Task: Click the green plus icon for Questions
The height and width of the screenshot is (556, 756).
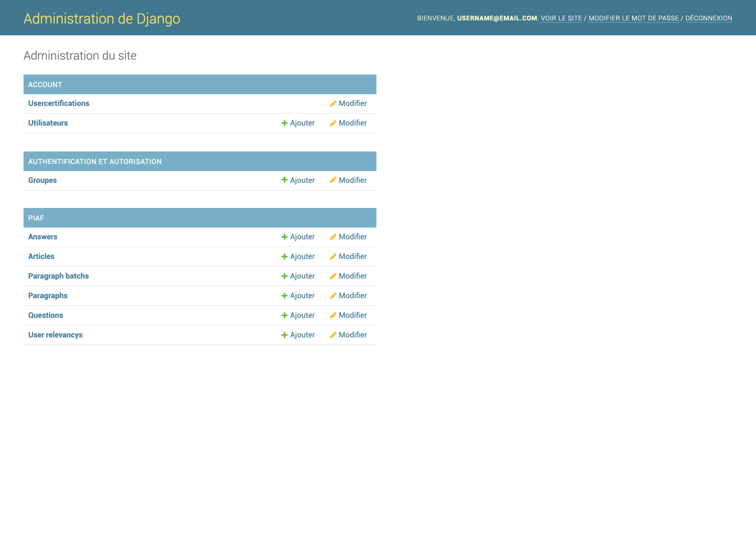Action: [x=285, y=315]
